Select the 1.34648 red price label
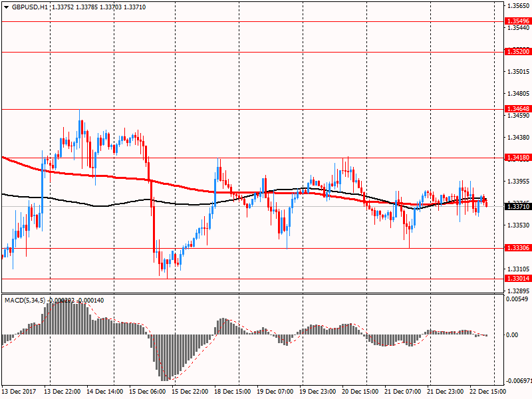 click(x=518, y=109)
